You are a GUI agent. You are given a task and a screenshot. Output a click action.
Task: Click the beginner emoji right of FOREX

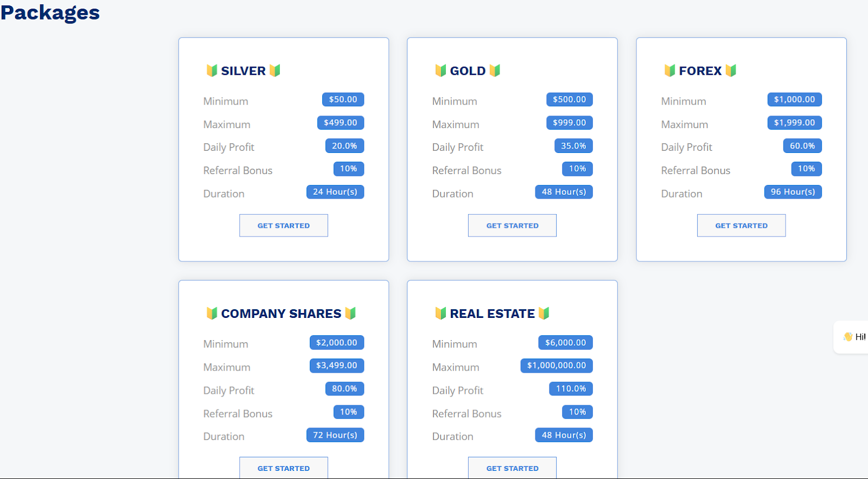[731, 71]
